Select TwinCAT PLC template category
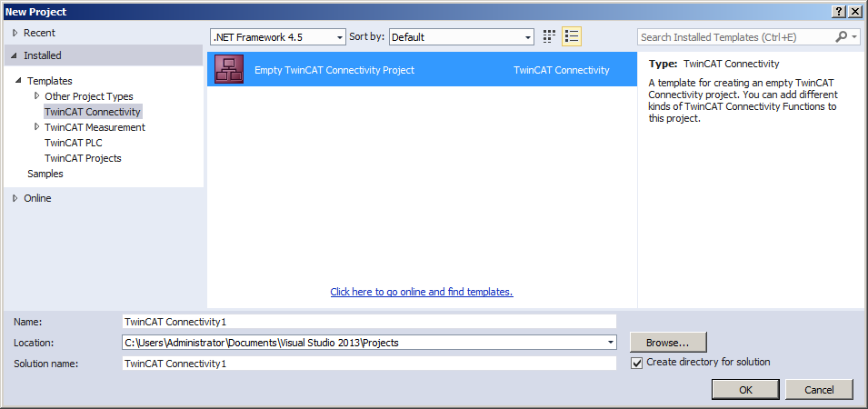The height and width of the screenshot is (409, 868). [x=73, y=143]
